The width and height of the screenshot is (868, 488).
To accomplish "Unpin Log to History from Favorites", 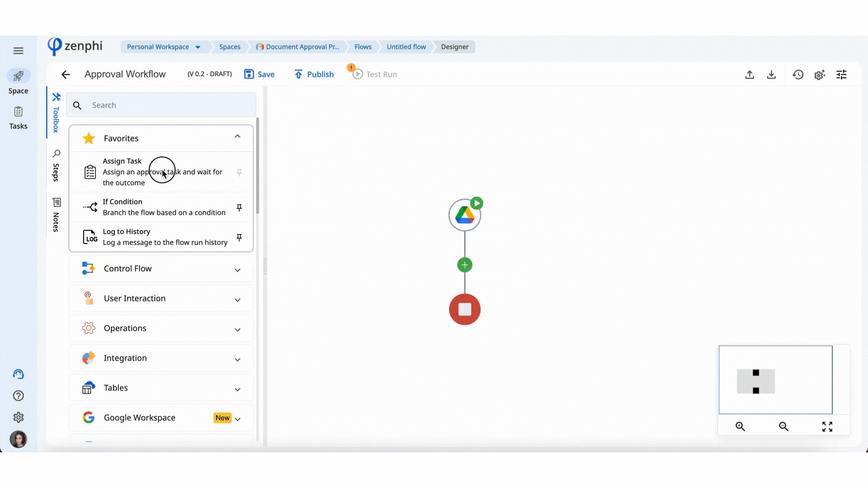I will click(239, 237).
